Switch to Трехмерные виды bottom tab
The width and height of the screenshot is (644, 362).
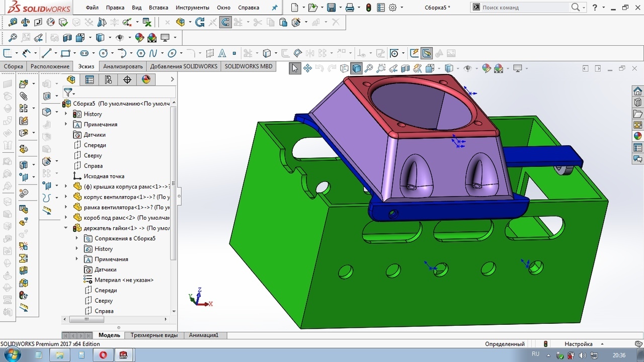(154, 335)
